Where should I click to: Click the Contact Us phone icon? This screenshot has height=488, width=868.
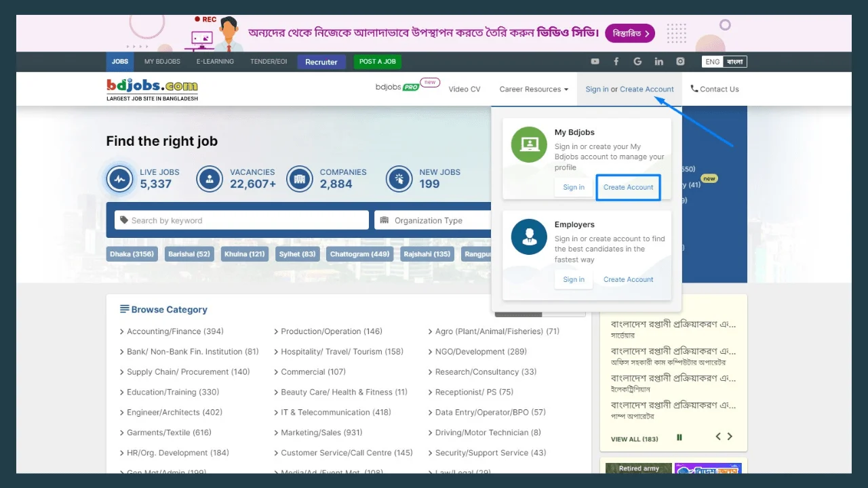694,89
